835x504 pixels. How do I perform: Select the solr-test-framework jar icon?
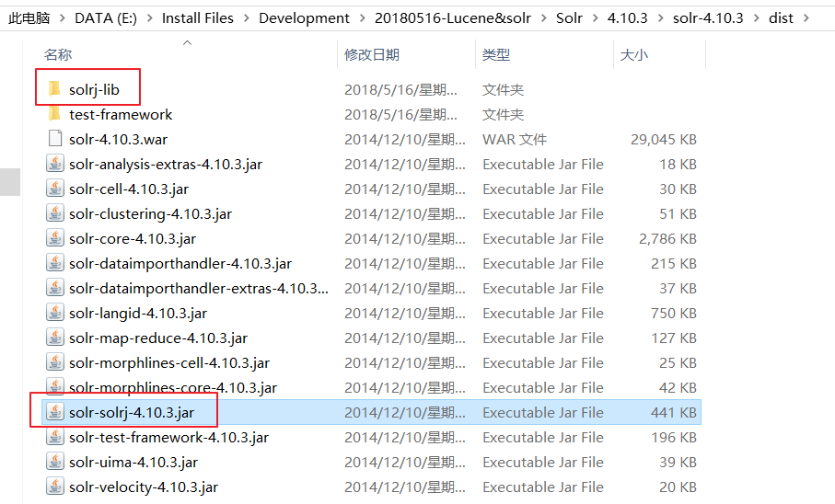[x=55, y=437]
